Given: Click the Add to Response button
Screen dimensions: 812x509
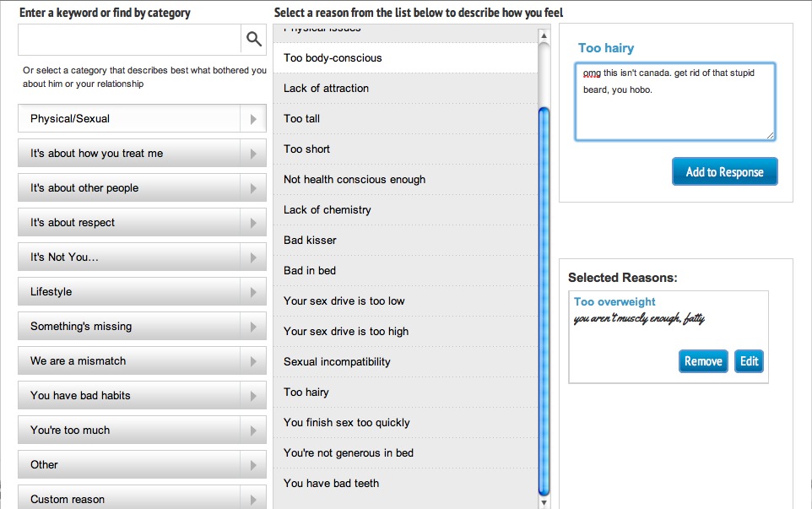Looking at the screenshot, I should (x=724, y=171).
